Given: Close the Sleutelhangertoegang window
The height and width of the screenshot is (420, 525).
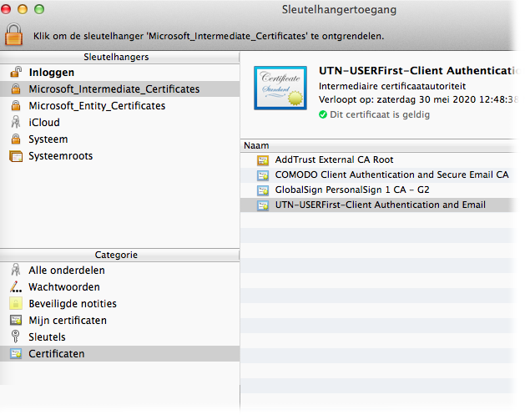Looking at the screenshot, I should [6, 9].
